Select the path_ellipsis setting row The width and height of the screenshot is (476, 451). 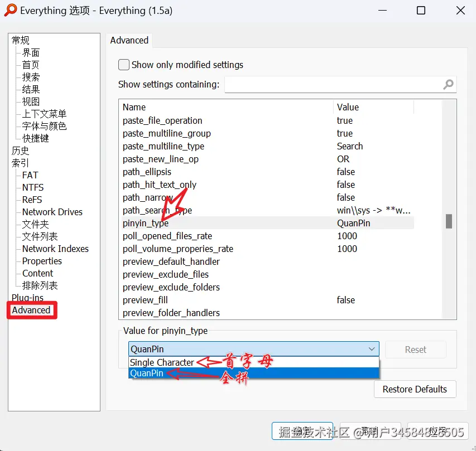(x=267, y=172)
